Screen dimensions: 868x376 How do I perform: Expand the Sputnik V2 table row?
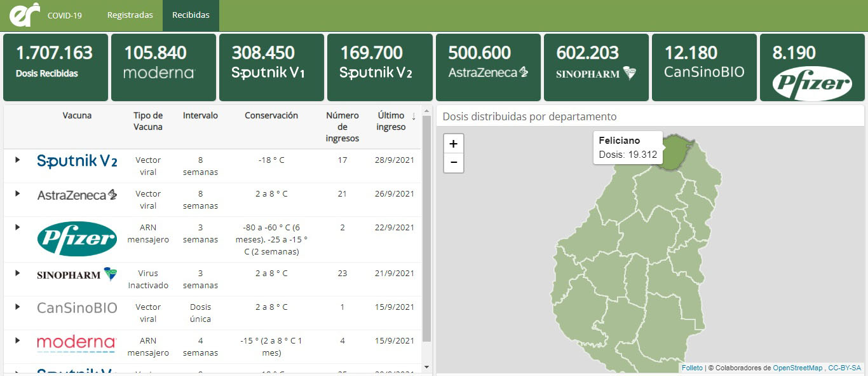pyautogui.click(x=17, y=162)
